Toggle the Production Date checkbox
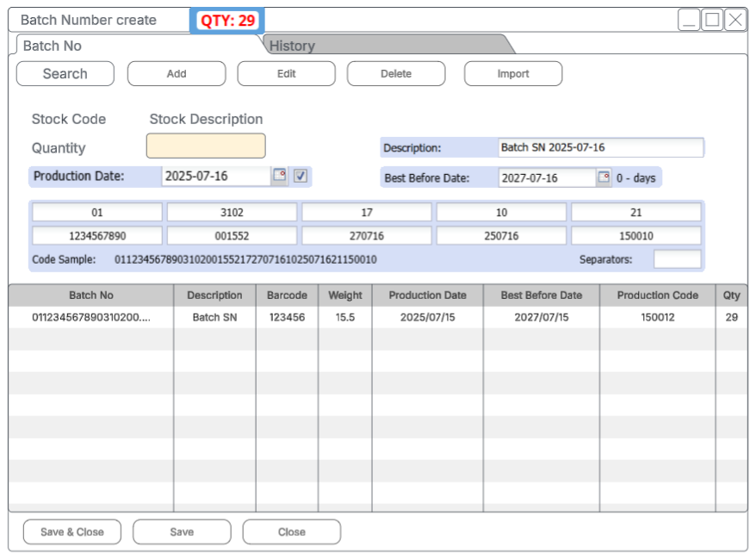 point(300,176)
